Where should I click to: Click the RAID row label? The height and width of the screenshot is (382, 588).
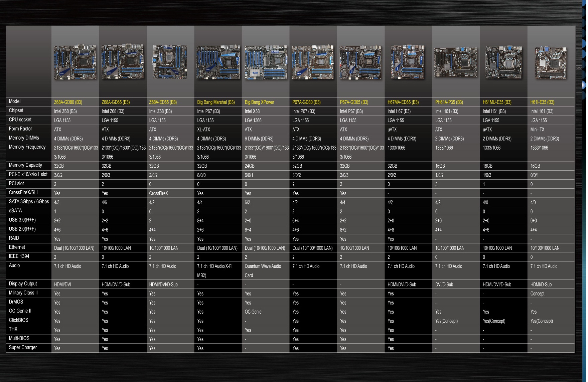[x=14, y=238]
